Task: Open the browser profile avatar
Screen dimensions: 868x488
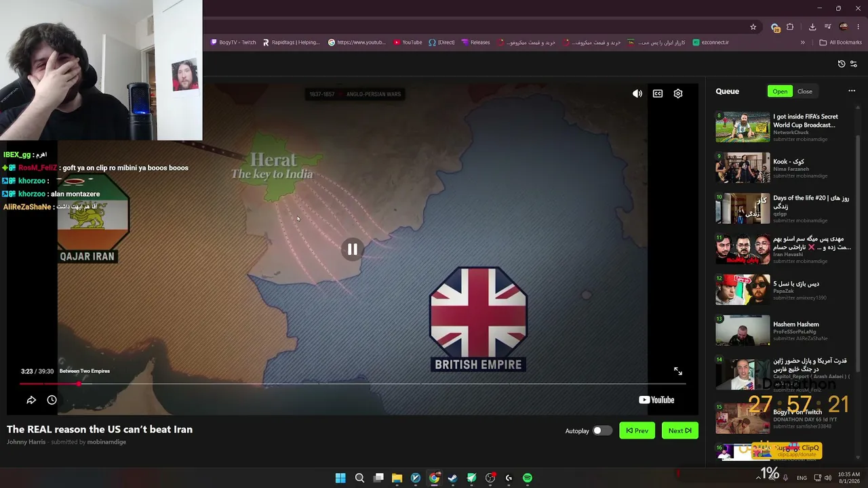Action: pyautogui.click(x=844, y=27)
